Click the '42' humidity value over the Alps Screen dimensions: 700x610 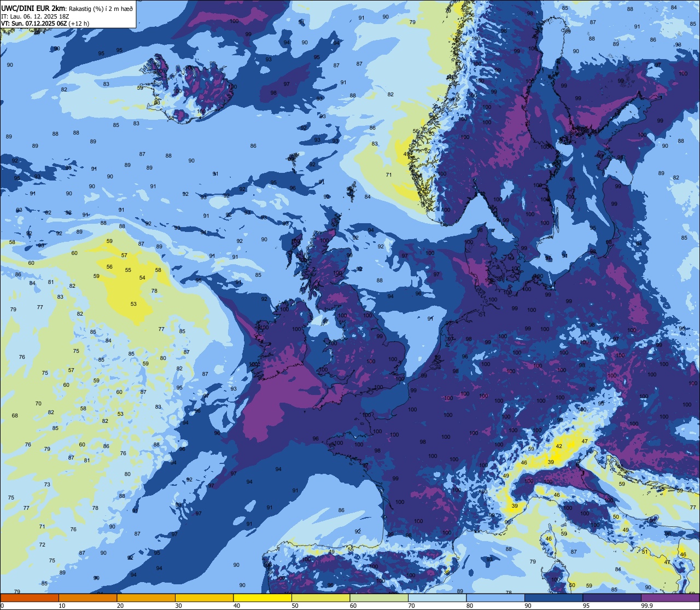tap(559, 446)
